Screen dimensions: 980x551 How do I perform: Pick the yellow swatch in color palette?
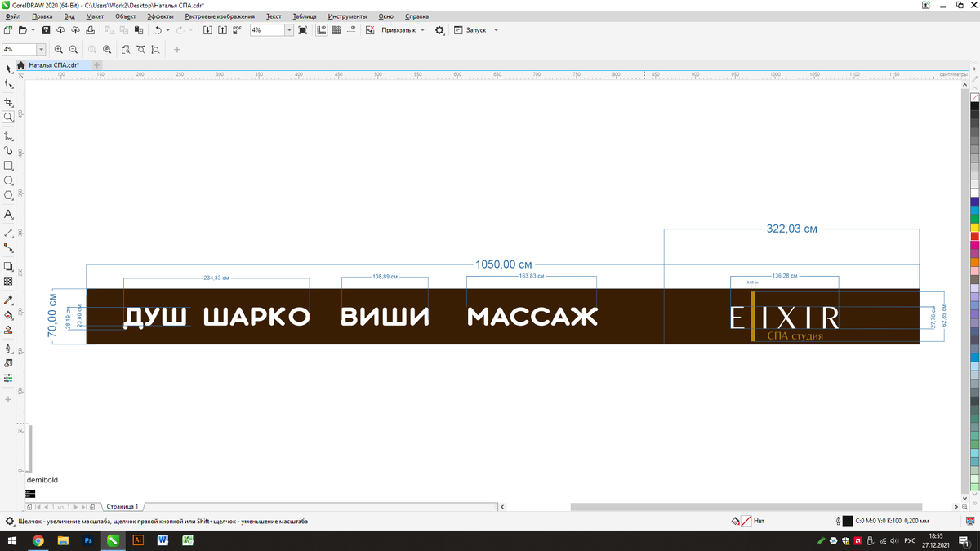975,227
